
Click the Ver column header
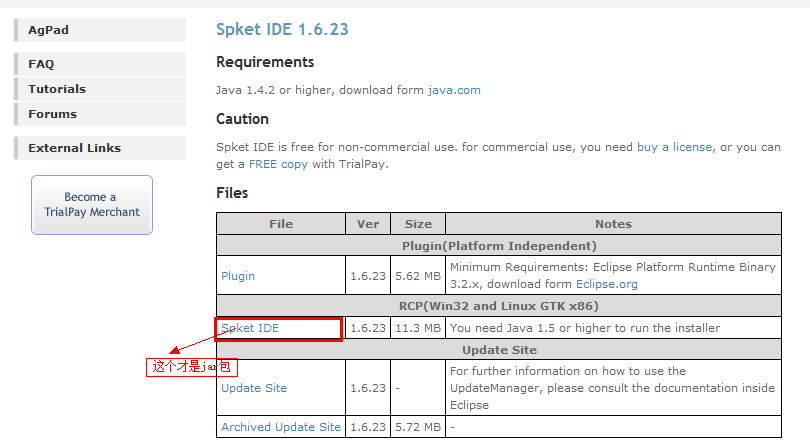click(367, 224)
